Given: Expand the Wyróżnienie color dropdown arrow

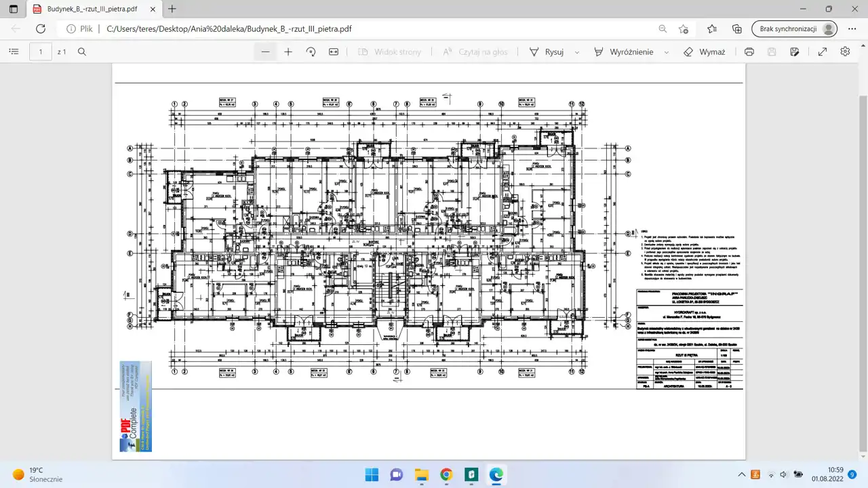Looking at the screenshot, I should tap(667, 52).
